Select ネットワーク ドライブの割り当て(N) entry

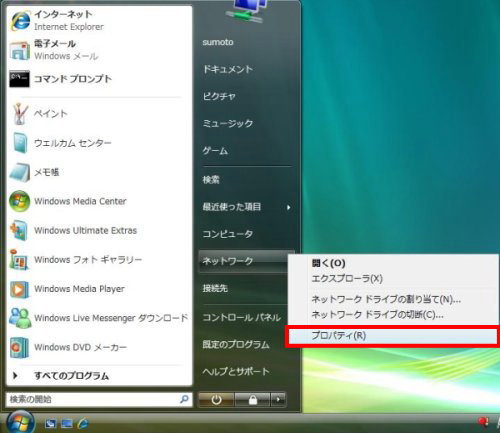386,299
